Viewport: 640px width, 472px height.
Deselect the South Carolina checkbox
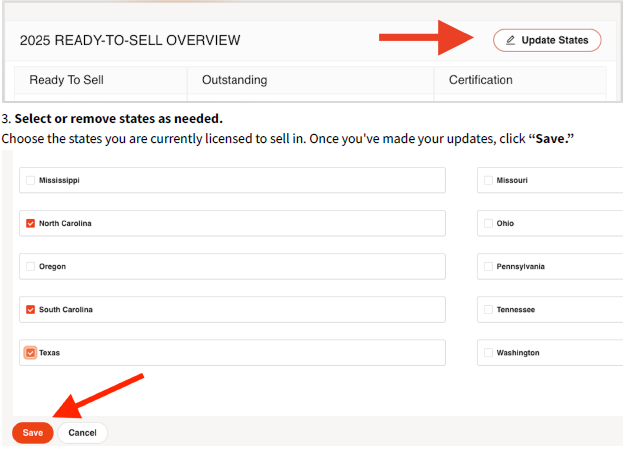pyautogui.click(x=31, y=310)
